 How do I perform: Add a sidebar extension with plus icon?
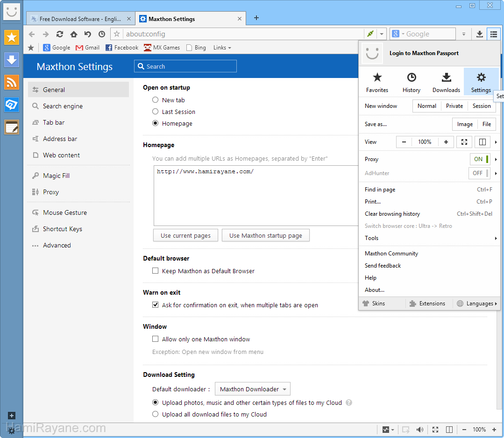click(x=12, y=416)
